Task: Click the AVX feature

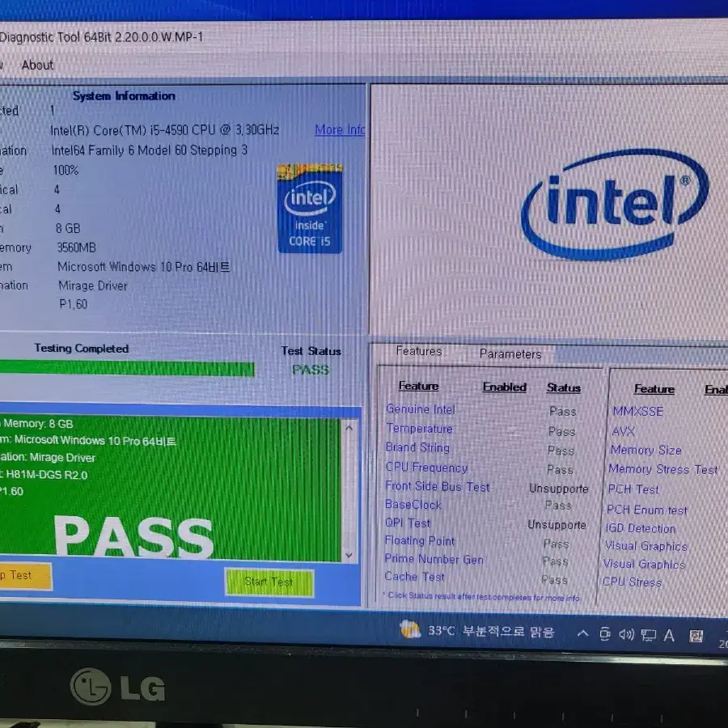Action: coord(623,431)
